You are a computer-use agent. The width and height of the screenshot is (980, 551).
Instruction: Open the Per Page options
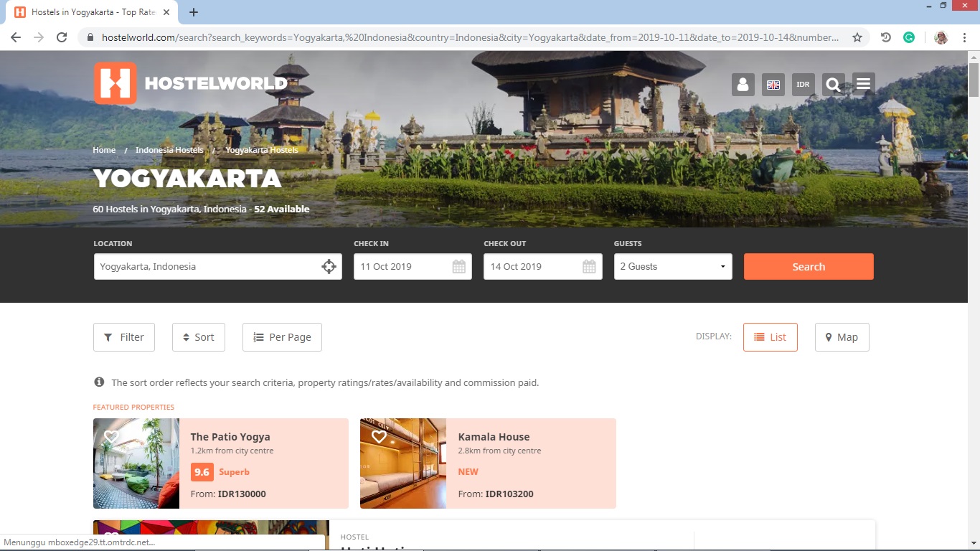pyautogui.click(x=282, y=337)
